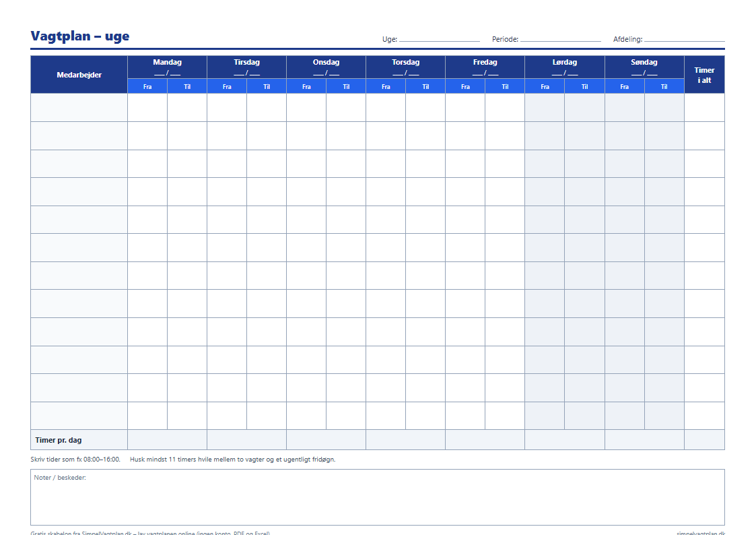The height and width of the screenshot is (535, 756).
Task: Click the date blank under Mandag
Action: (x=168, y=73)
